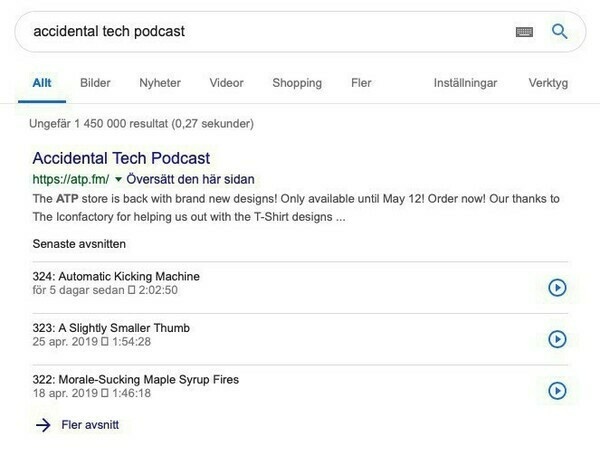Open the on-screen keyboard icon
600x455 pixels.
524,32
